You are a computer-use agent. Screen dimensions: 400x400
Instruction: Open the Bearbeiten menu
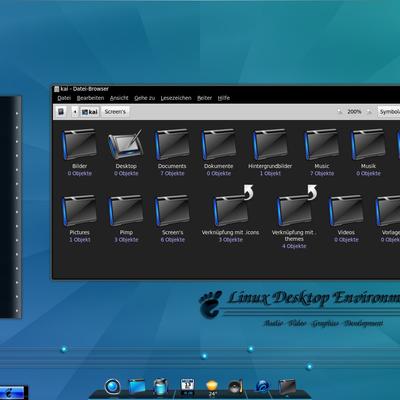[x=90, y=98]
